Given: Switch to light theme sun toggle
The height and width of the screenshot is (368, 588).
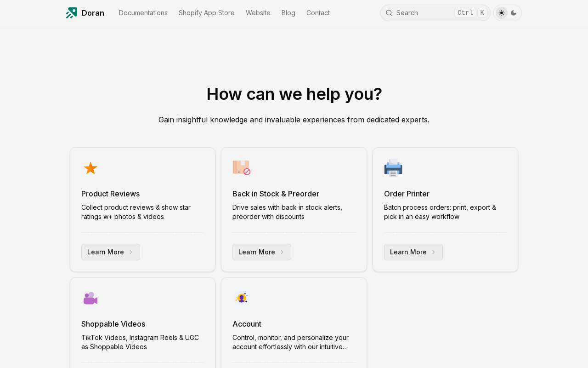Looking at the screenshot, I should [x=502, y=13].
